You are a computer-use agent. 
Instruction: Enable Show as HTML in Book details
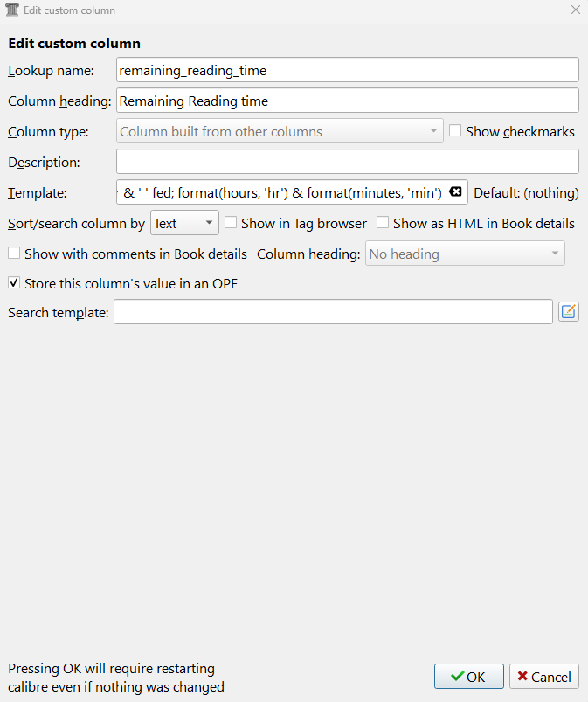click(383, 223)
